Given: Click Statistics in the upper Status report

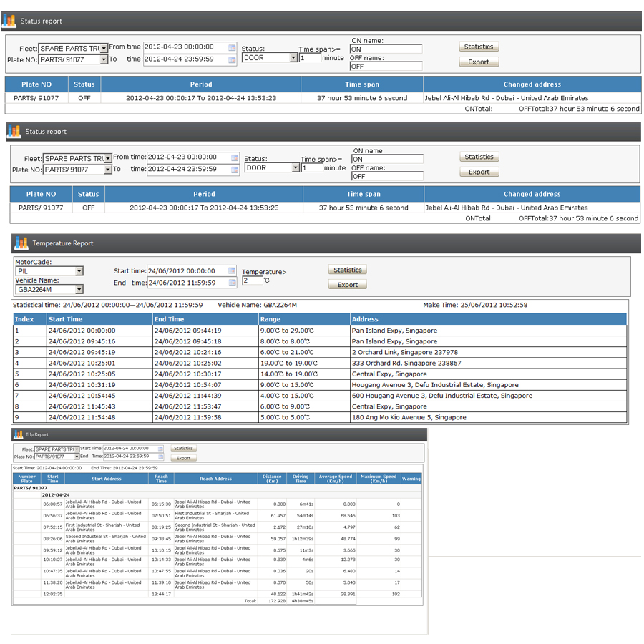Looking at the screenshot, I should (479, 47).
